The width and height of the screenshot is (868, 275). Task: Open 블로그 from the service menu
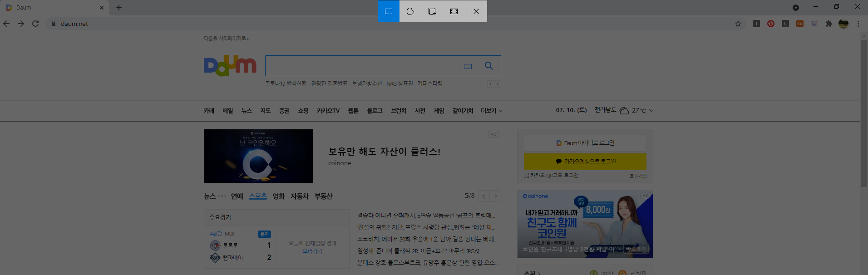375,111
